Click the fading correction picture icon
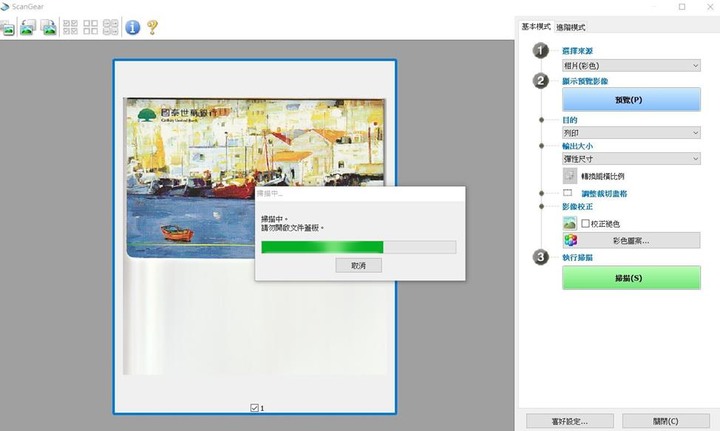Image resolution: width=720 pixels, height=431 pixels. click(x=570, y=224)
